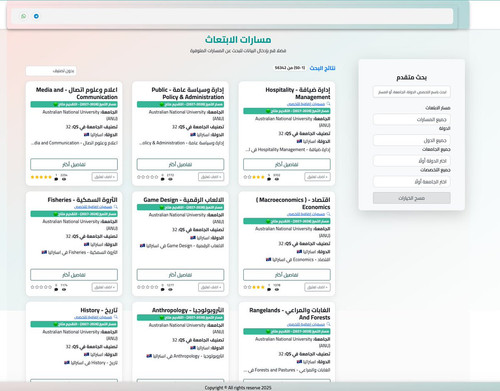Click the star rating on the Macroeconomics card

(x=254, y=287)
